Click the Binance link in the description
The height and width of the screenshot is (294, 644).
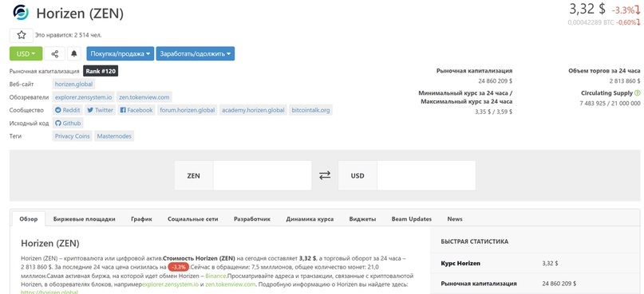click(215, 276)
